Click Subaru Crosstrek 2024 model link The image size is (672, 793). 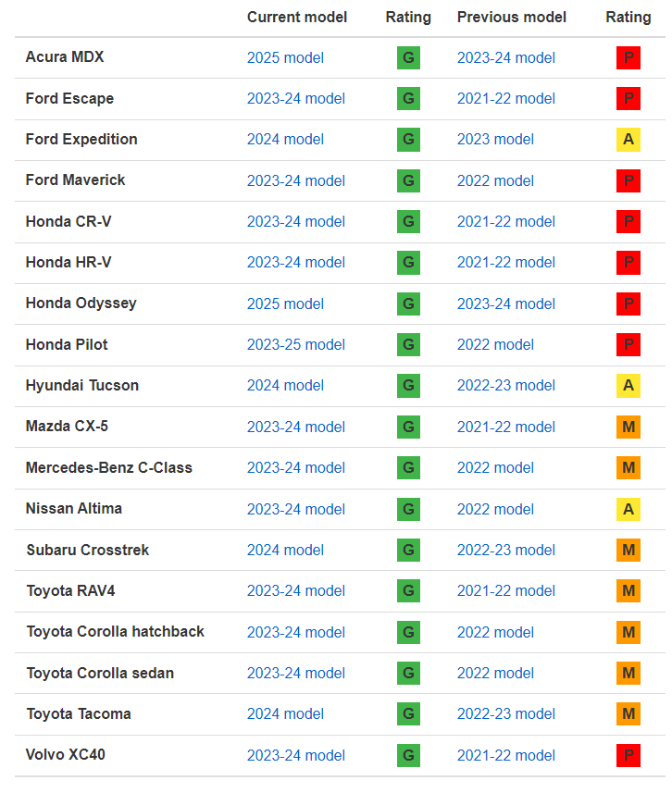click(285, 551)
